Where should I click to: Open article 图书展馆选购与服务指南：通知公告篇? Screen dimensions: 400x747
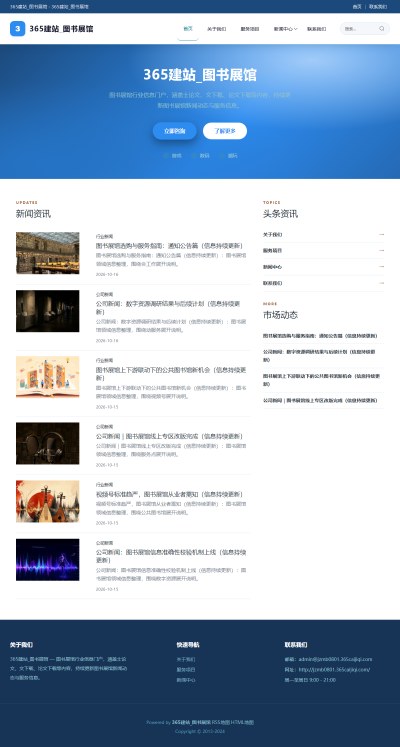[170, 246]
